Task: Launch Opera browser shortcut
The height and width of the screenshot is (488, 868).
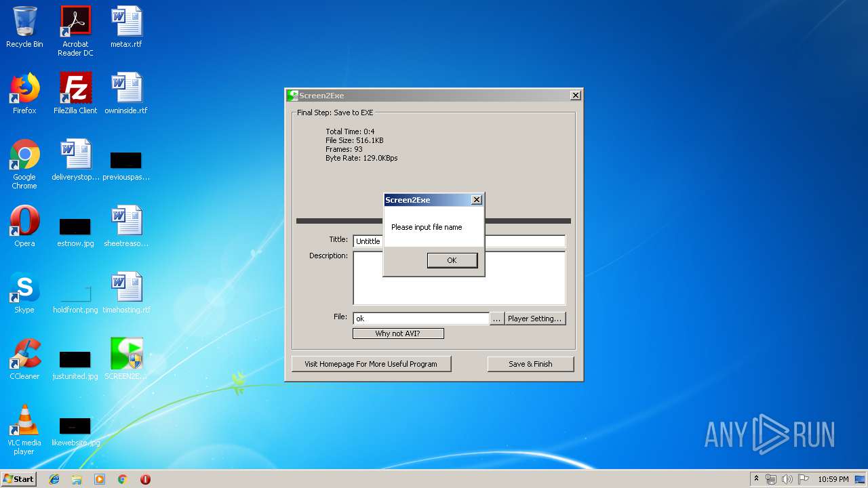Action: point(24,226)
